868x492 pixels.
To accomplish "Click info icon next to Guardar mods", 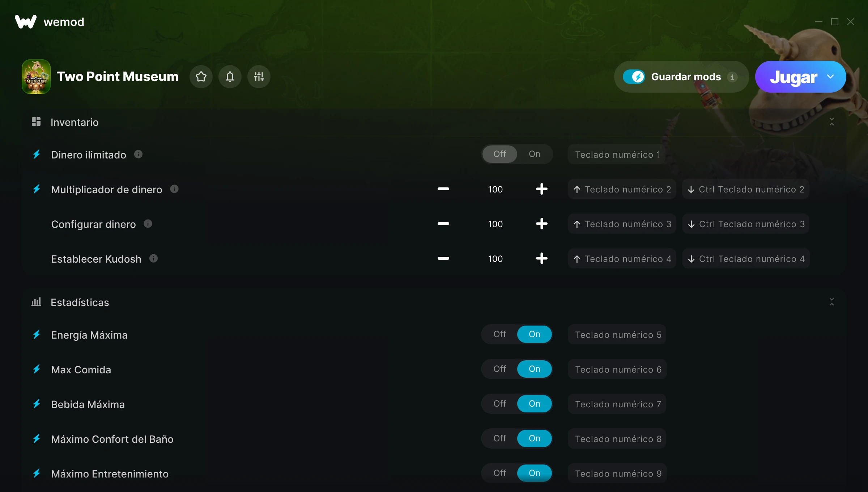I will (732, 77).
